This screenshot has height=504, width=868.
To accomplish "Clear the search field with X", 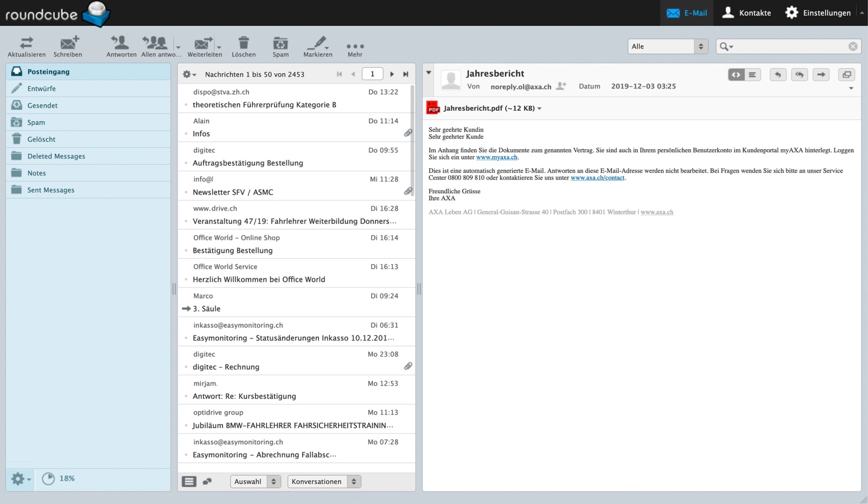I will (853, 47).
